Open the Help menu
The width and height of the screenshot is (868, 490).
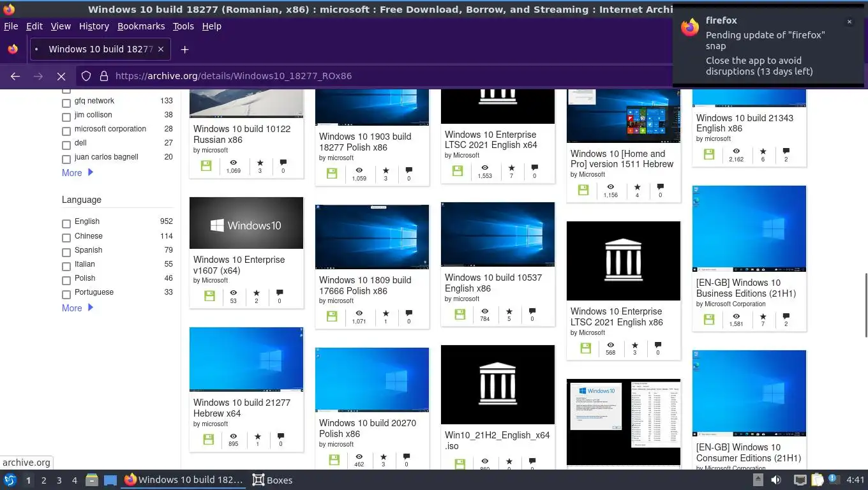point(212,26)
